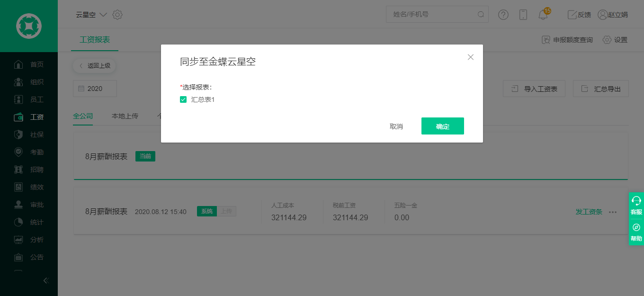The image size is (644, 296).
Task: Go to 组织 in the sidebar
Action: pyautogui.click(x=29, y=82)
